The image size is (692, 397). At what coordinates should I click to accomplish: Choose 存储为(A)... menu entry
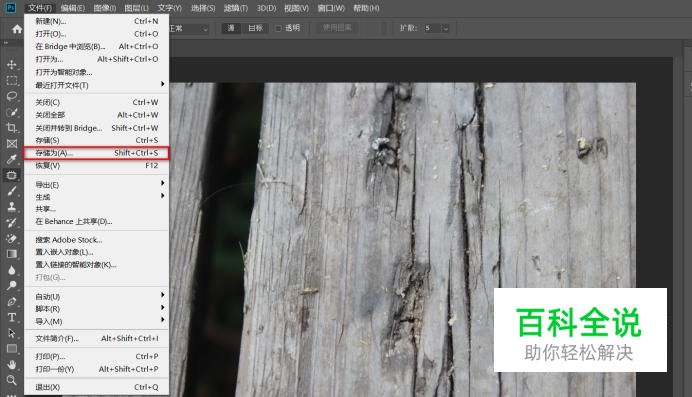coord(96,153)
